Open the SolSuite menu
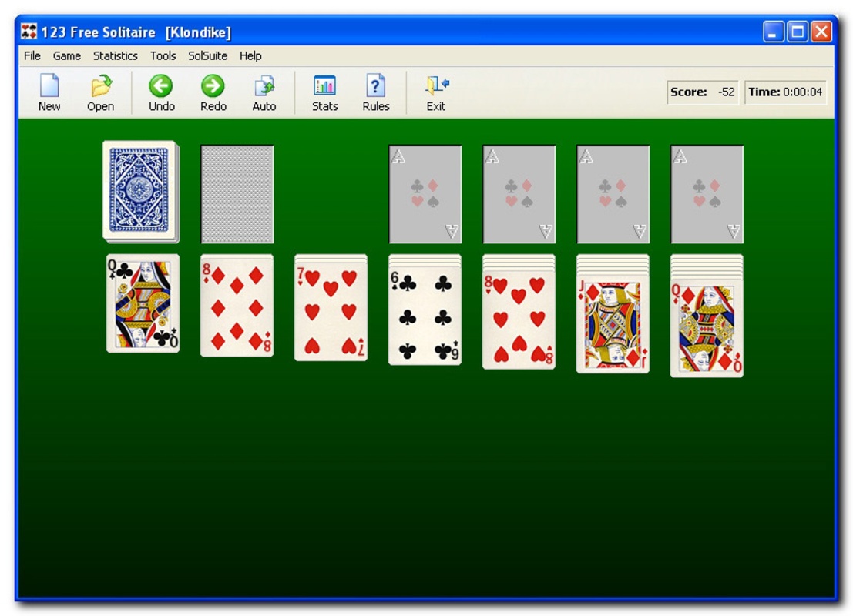The height and width of the screenshot is (616, 853). [208, 55]
